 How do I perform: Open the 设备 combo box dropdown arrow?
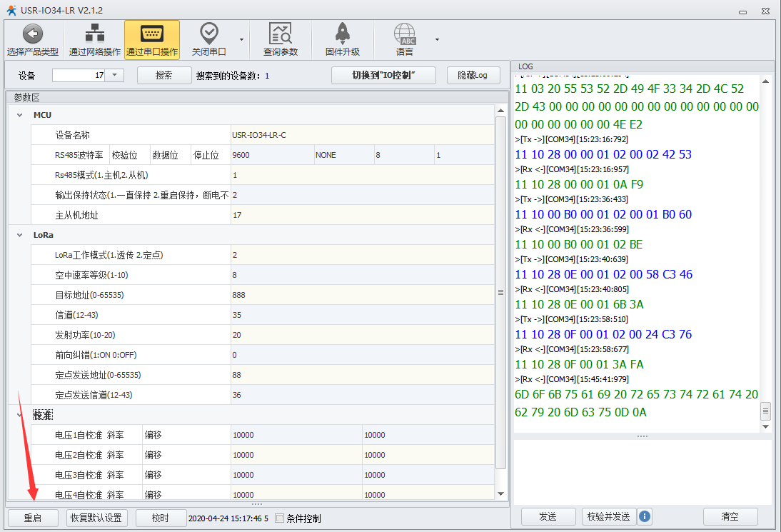coord(114,75)
